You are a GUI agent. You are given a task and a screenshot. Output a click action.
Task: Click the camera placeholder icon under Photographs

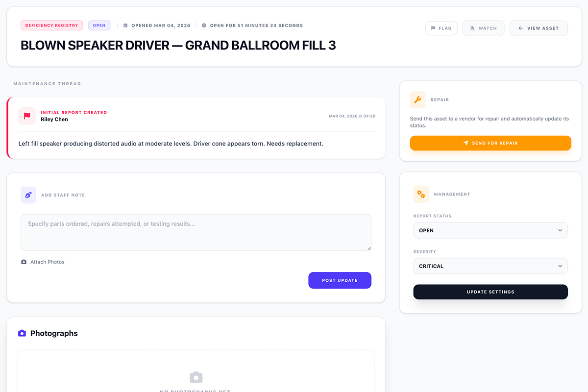196,377
